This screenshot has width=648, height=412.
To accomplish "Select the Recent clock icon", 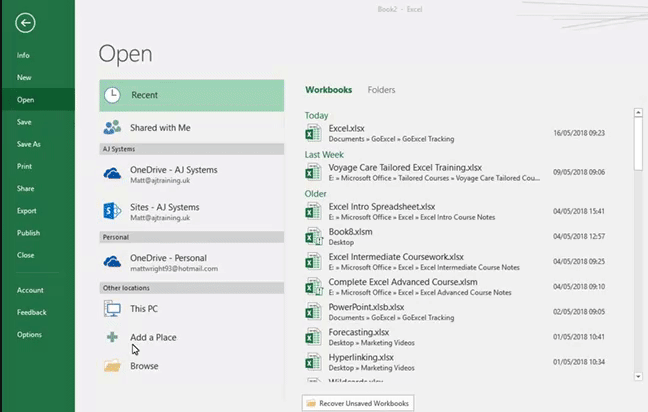I will [113, 95].
